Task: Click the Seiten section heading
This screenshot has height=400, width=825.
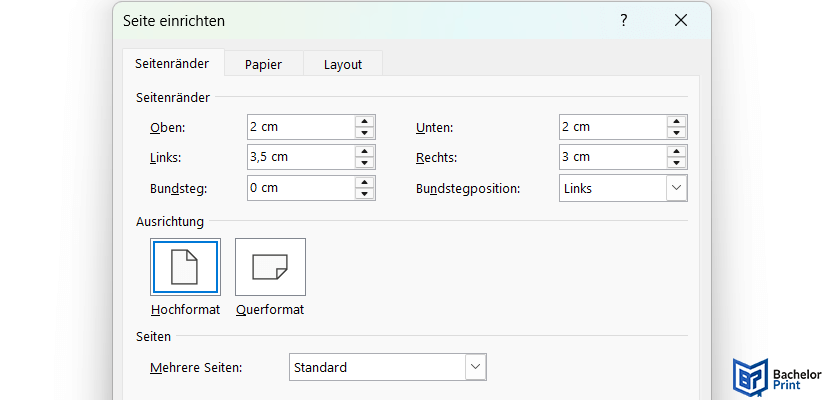Action: point(153,337)
